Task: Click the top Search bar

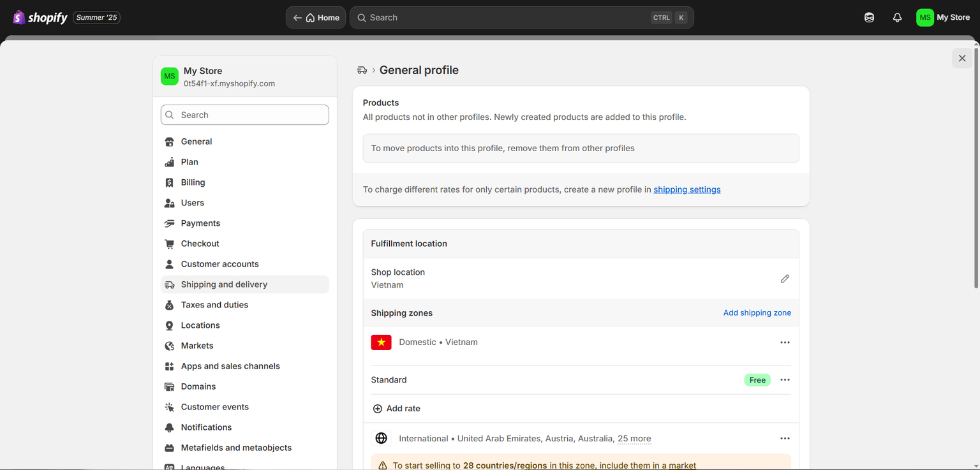Action: [x=522, y=18]
